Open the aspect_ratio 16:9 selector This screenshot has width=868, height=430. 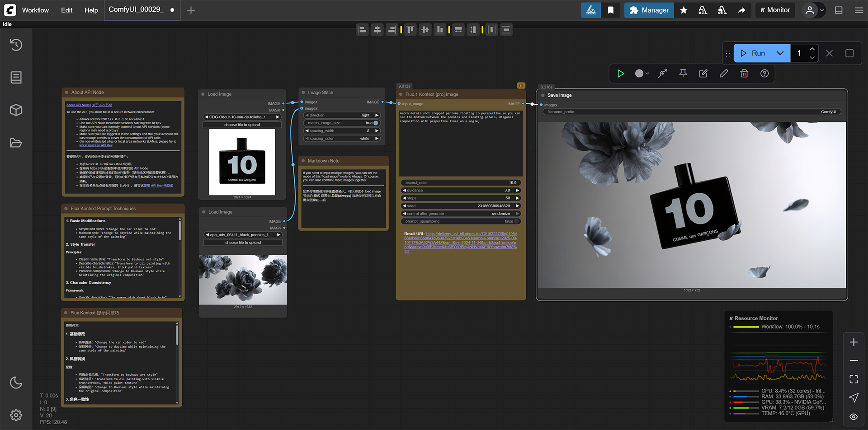tap(460, 182)
